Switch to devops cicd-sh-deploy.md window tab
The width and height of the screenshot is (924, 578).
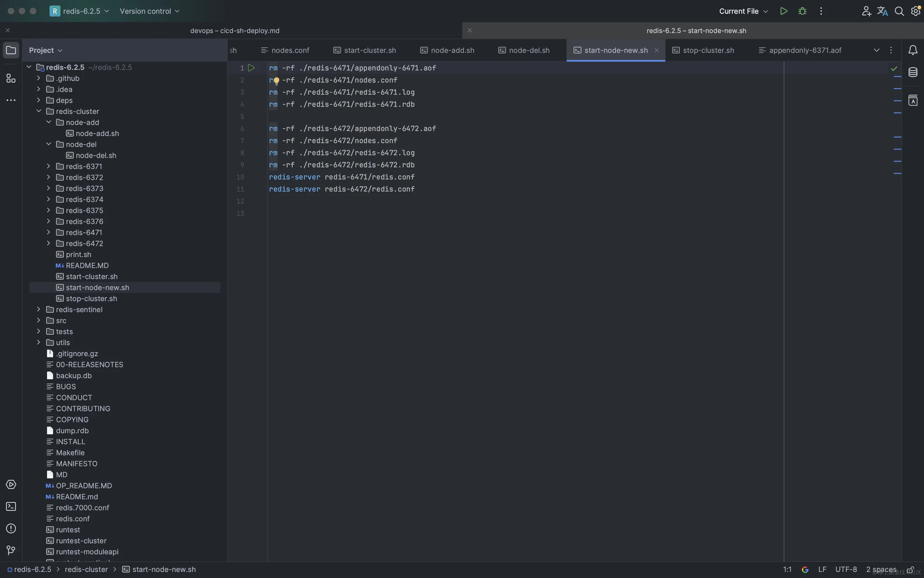coord(235,31)
